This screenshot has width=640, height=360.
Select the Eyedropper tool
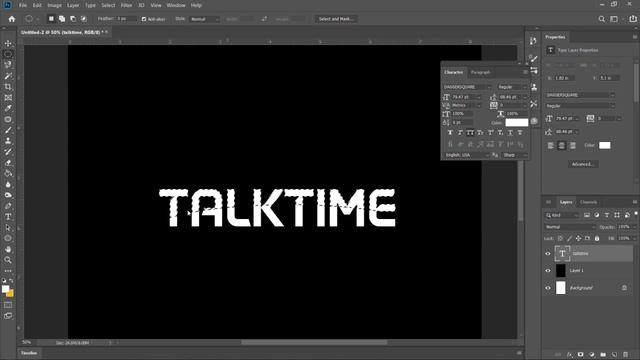[x=8, y=108]
